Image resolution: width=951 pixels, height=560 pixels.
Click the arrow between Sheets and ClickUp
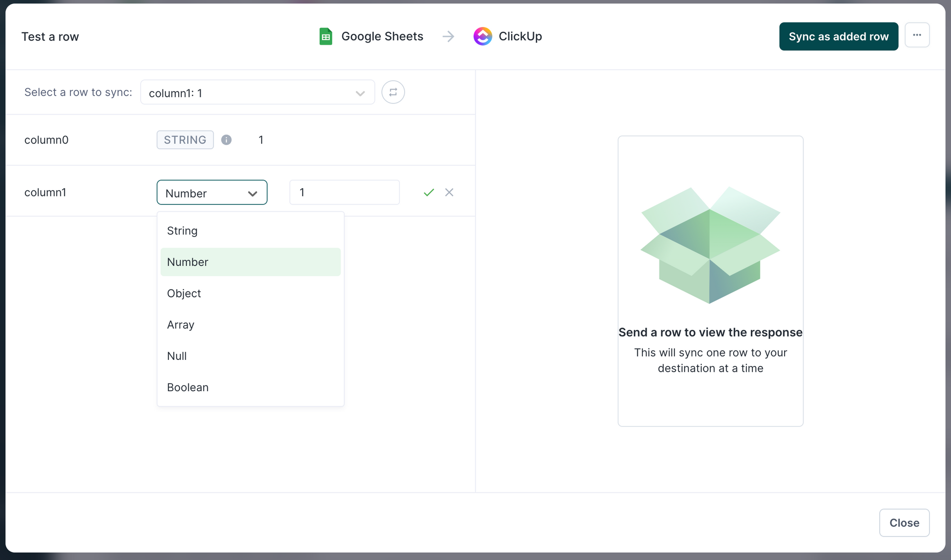pyautogui.click(x=448, y=37)
